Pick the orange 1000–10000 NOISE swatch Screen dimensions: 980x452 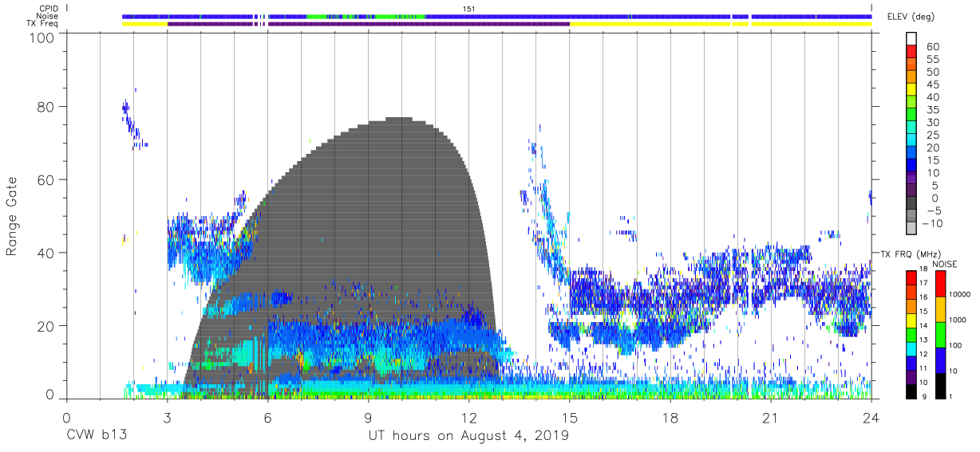[x=941, y=309]
